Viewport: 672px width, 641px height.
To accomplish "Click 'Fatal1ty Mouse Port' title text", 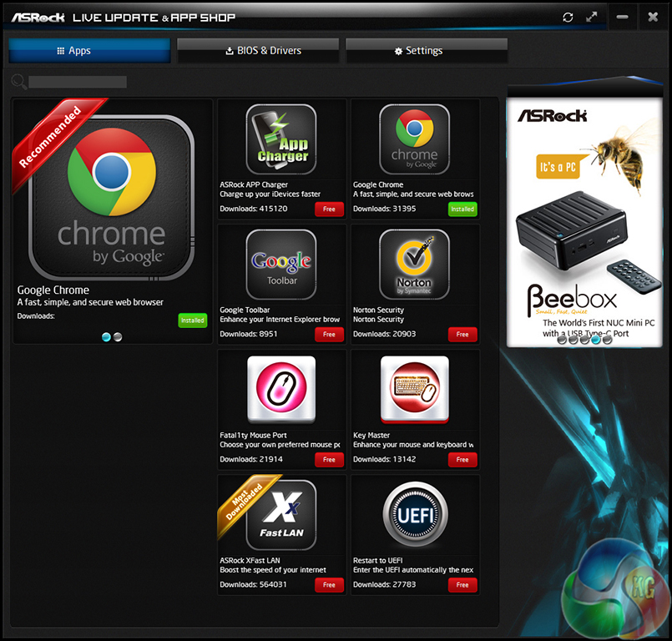I will [x=253, y=435].
